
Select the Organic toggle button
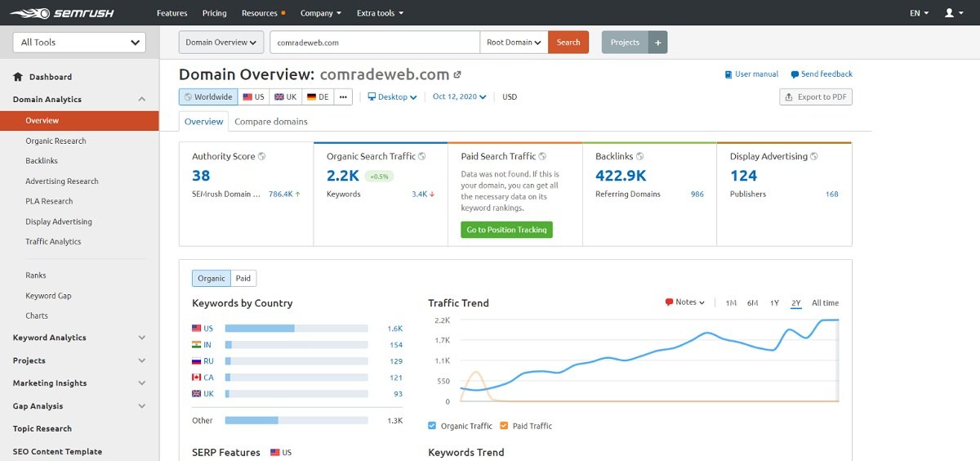[x=212, y=279]
